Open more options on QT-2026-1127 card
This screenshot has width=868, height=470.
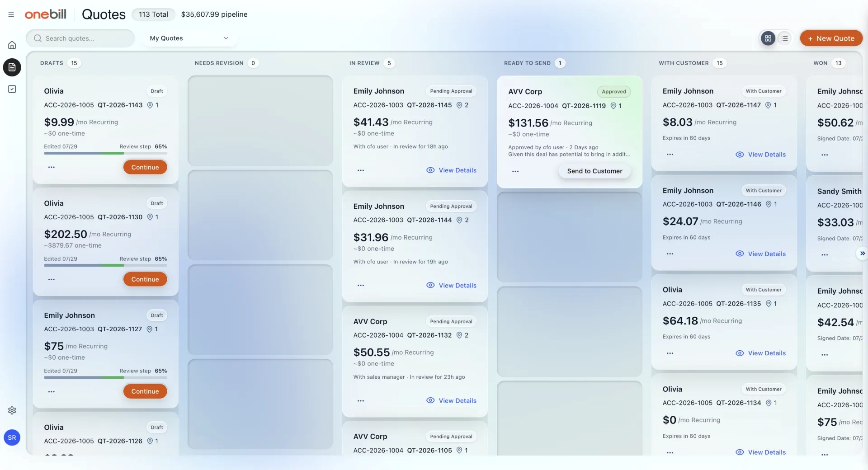(x=52, y=391)
